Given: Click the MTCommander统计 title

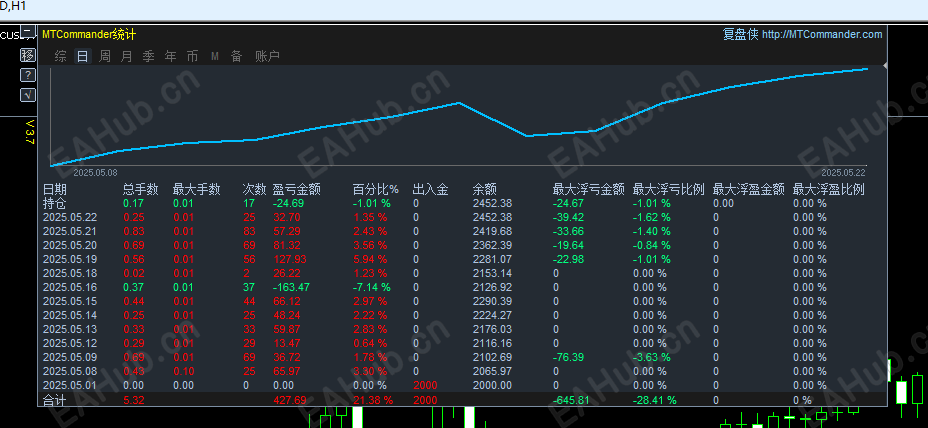Looking at the screenshot, I should point(89,34).
